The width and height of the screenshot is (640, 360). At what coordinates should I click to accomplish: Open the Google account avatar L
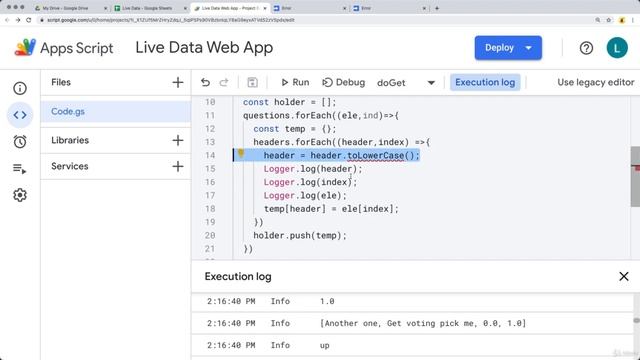[617, 48]
